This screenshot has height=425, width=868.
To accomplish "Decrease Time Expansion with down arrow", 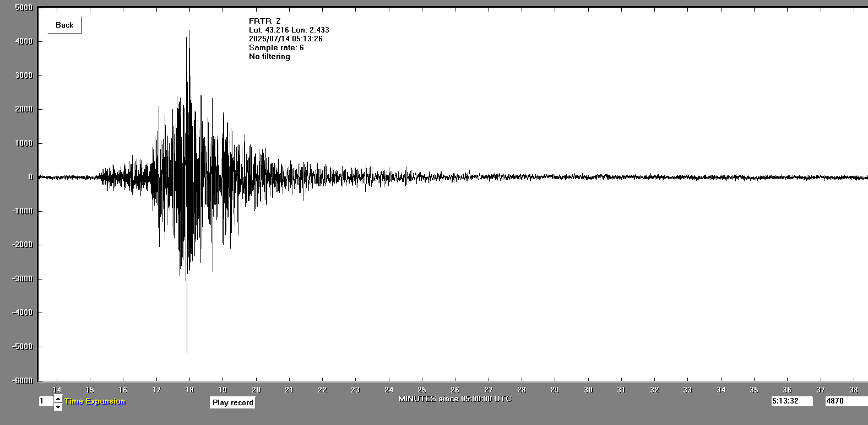I will point(58,407).
